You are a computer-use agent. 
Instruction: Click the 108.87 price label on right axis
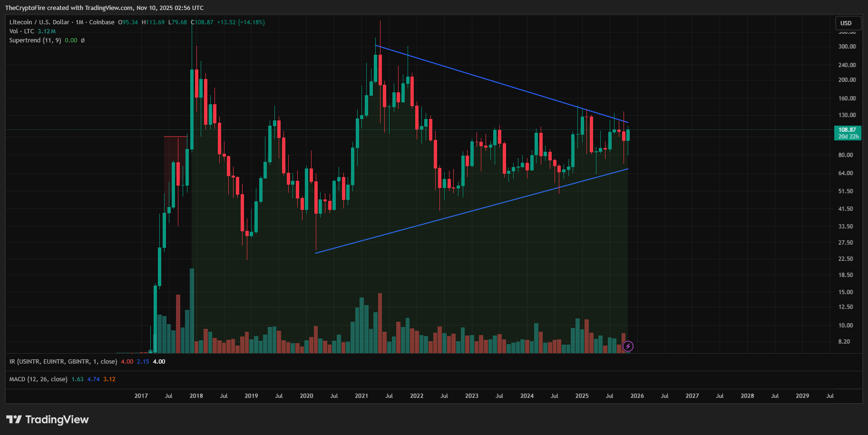848,129
